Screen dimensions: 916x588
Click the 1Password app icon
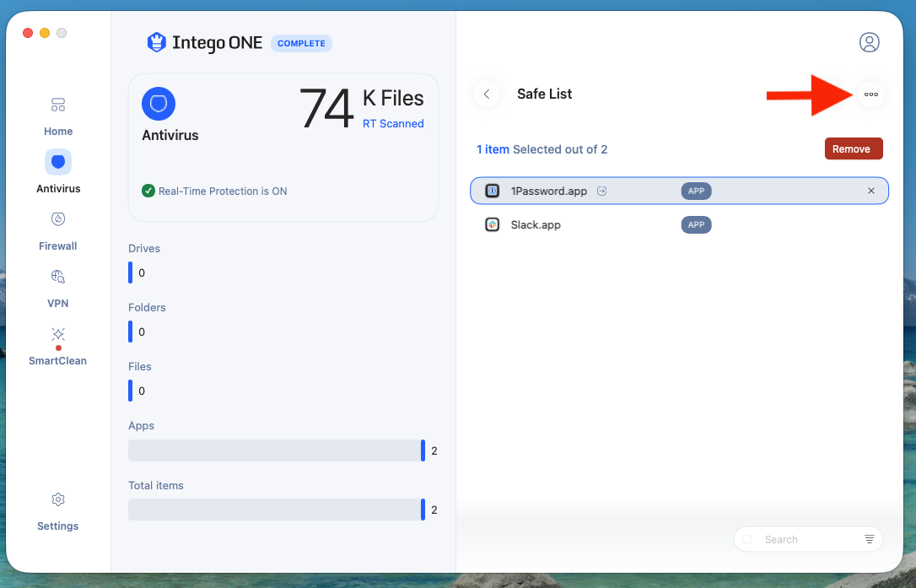pyautogui.click(x=493, y=191)
